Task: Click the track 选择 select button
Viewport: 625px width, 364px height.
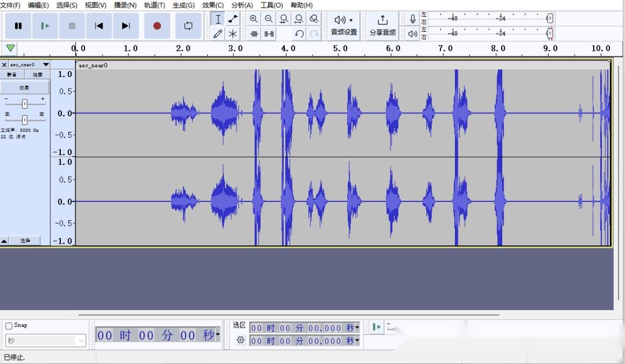Action: 25,241
